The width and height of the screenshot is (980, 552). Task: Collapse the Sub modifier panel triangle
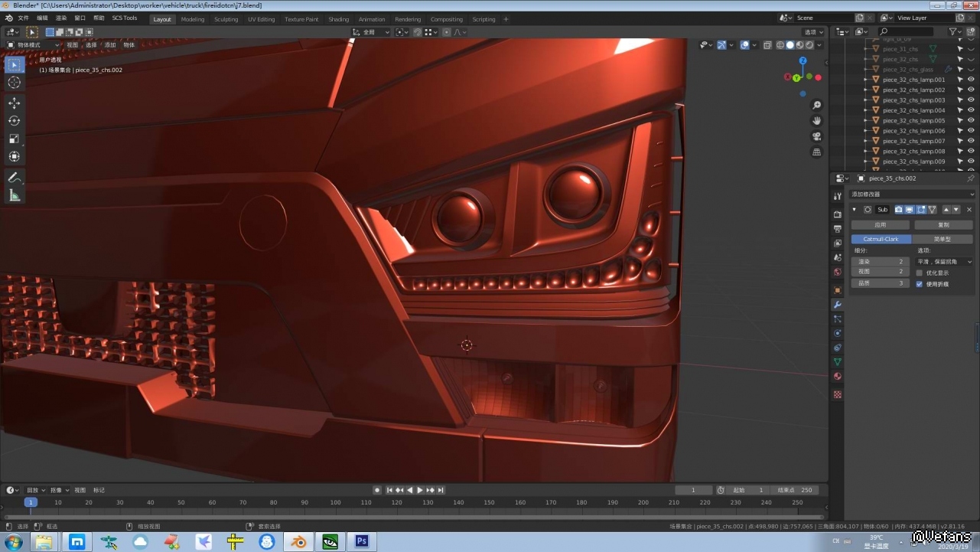tap(855, 210)
